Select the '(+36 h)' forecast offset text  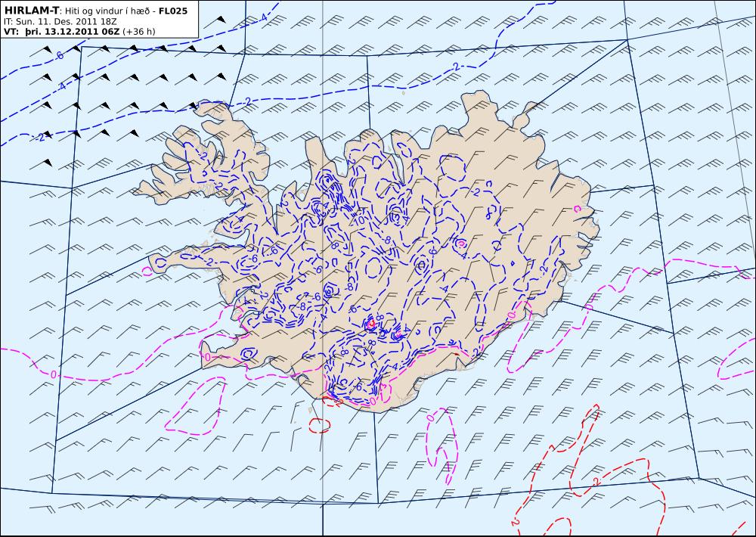(x=139, y=32)
